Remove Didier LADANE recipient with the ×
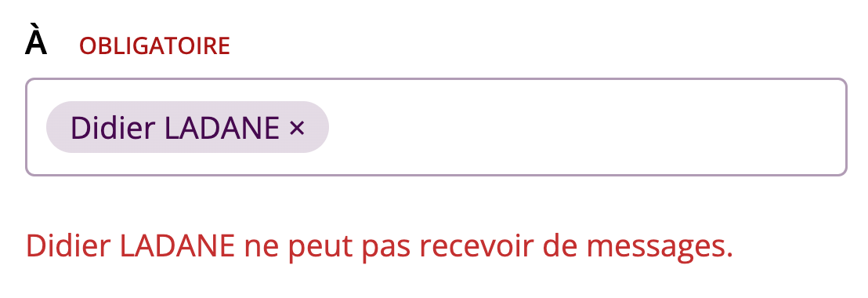868x298 pixels. [297, 128]
